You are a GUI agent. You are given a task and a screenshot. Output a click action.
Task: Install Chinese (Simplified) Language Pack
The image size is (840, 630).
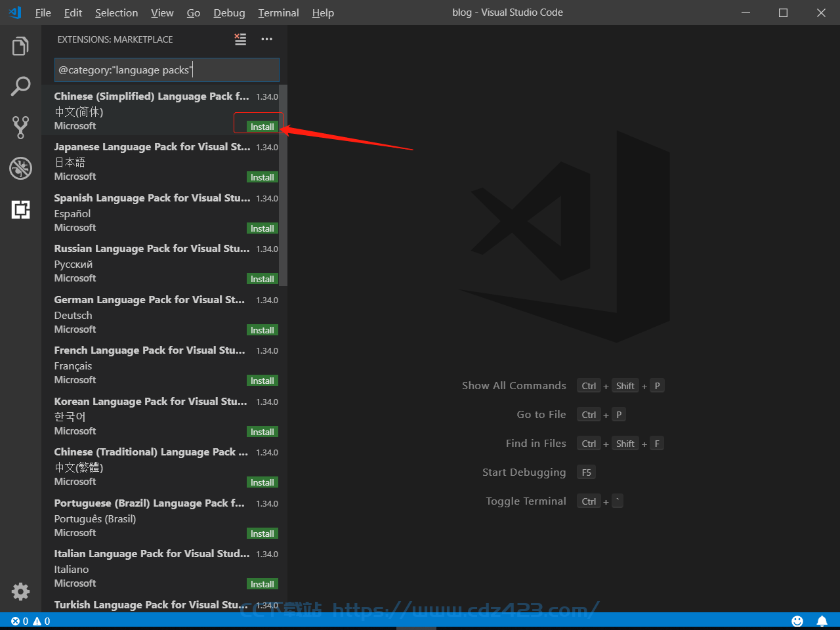point(262,127)
